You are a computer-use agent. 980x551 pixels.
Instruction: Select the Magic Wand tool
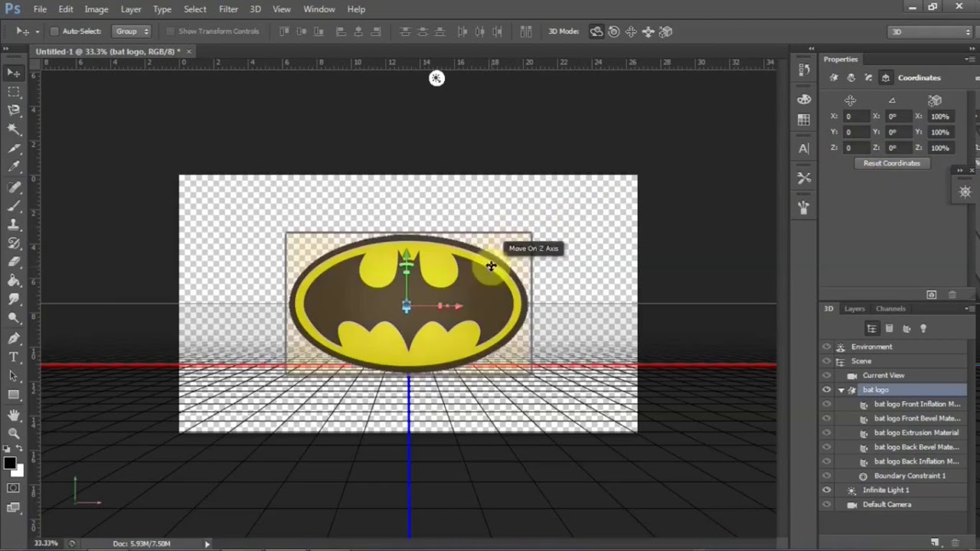click(14, 129)
